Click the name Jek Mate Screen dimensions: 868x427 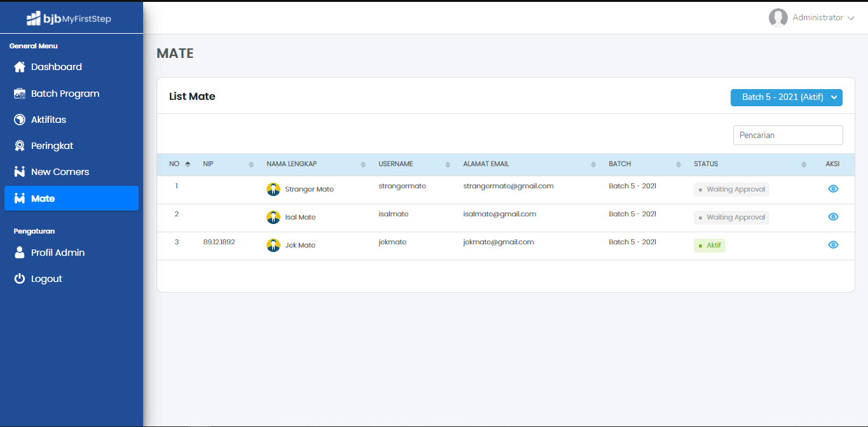point(300,246)
